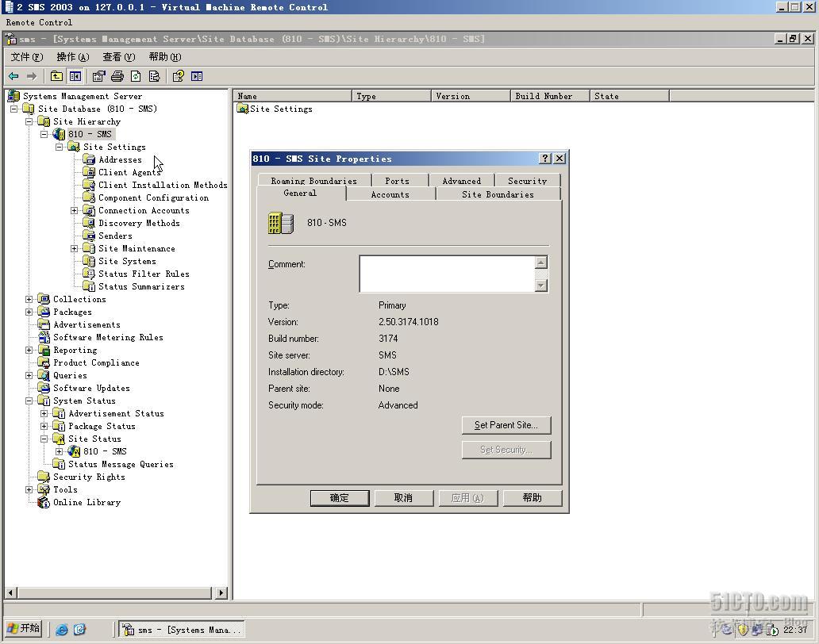The width and height of the screenshot is (819, 644).
Task: Click the Build Number column header
Action: pos(549,96)
